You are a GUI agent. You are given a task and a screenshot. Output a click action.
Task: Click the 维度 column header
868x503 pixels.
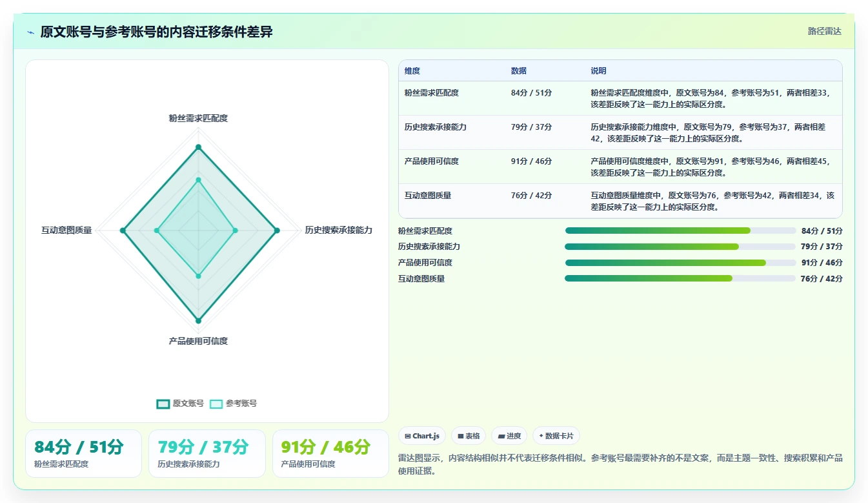pos(412,71)
